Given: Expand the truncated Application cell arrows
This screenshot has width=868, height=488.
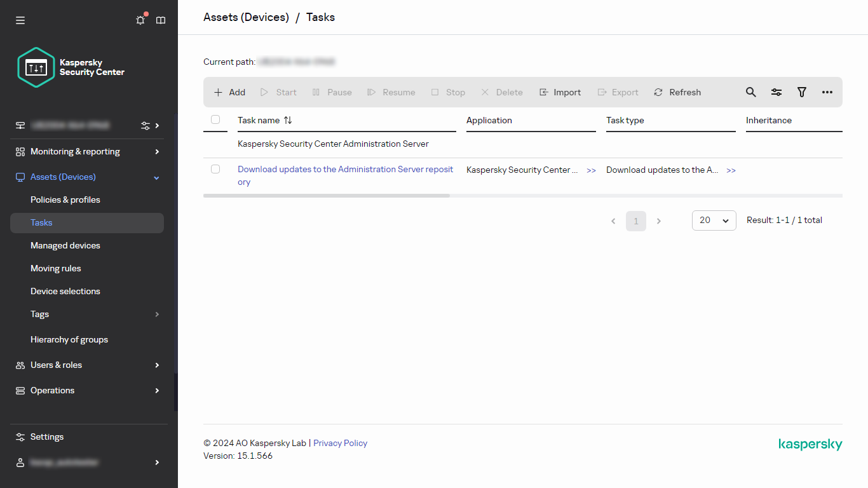Looking at the screenshot, I should [x=591, y=170].
